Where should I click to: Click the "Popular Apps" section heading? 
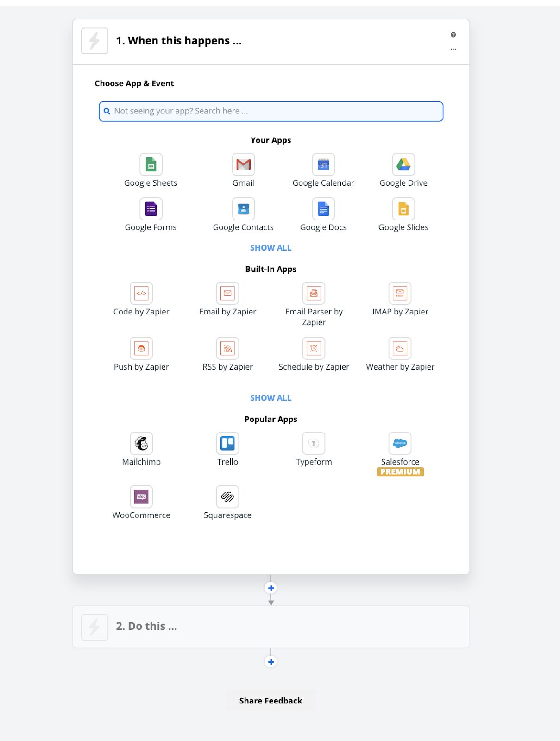271,419
